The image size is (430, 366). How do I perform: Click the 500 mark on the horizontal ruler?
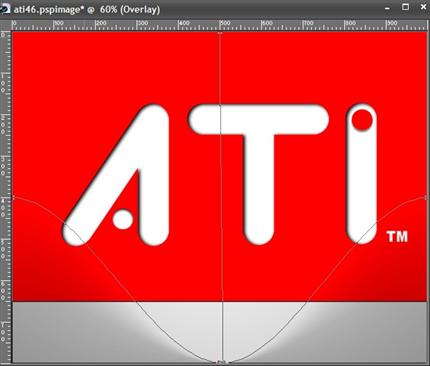point(225,24)
